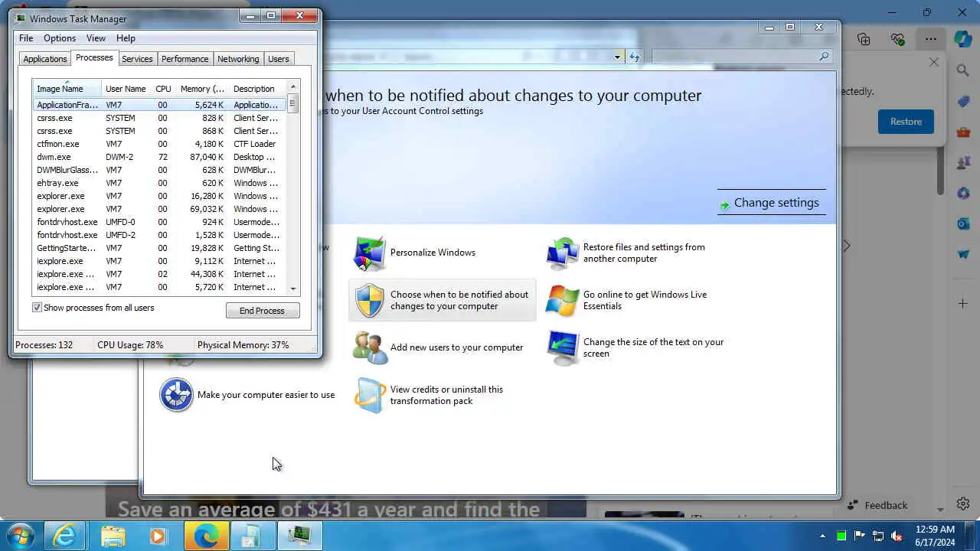980x551 pixels.
Task: Click the User Account Control shield icon
Action: pos(370,300)
